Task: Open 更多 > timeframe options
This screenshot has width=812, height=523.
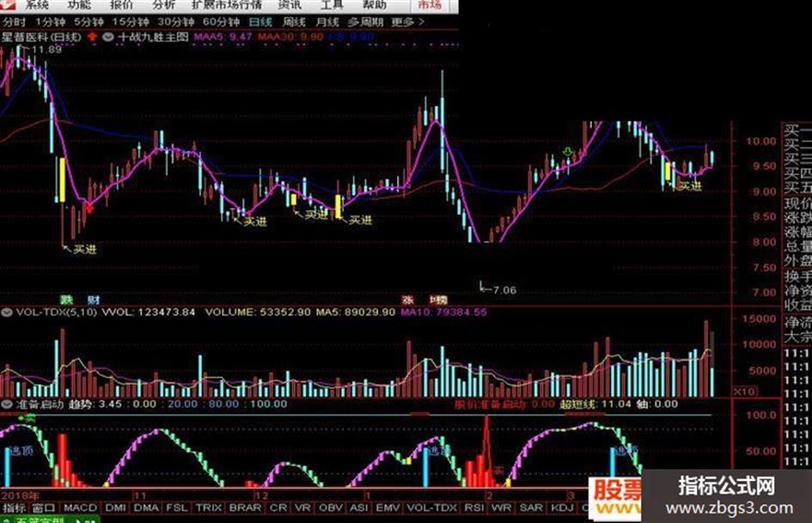Action: tap(408, 21)
